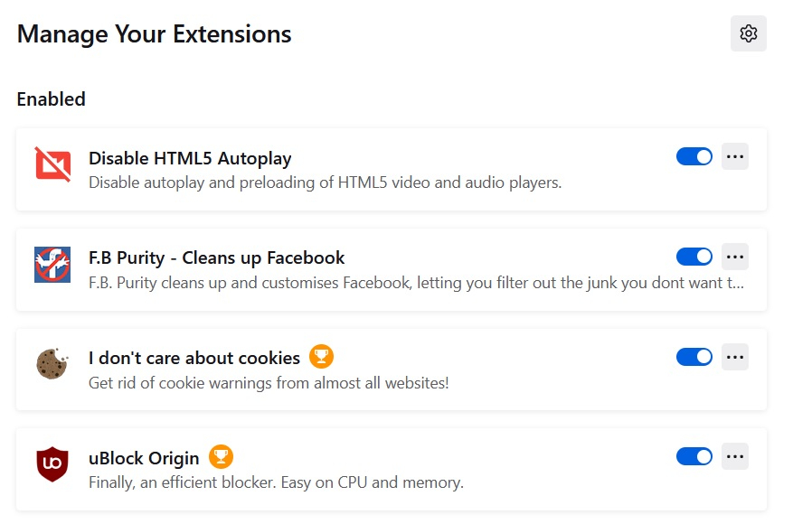
Task: Toggle off I don't care about cookies
Action: (x=694, y=357)
